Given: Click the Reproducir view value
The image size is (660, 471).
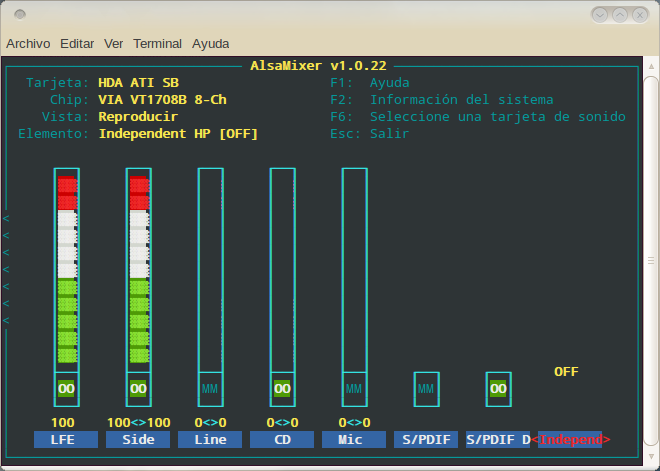Looking at the screenshot, I should 138,117.
